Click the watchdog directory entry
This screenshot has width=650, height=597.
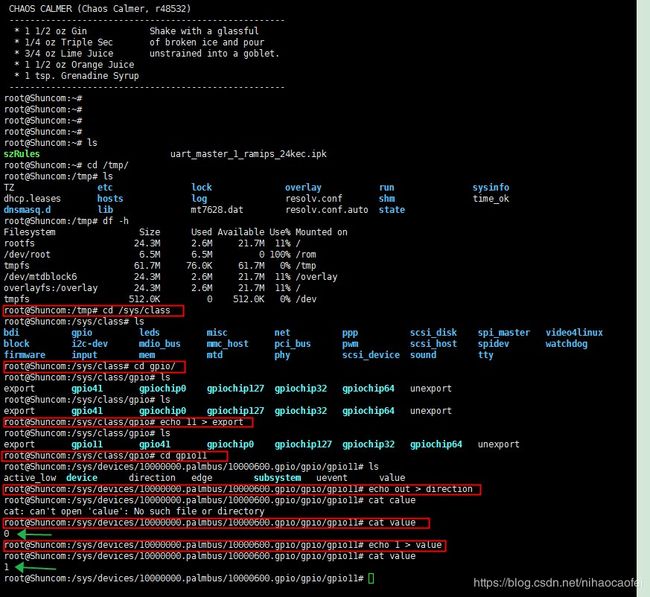pyautogui.click(x=566, y=344)
